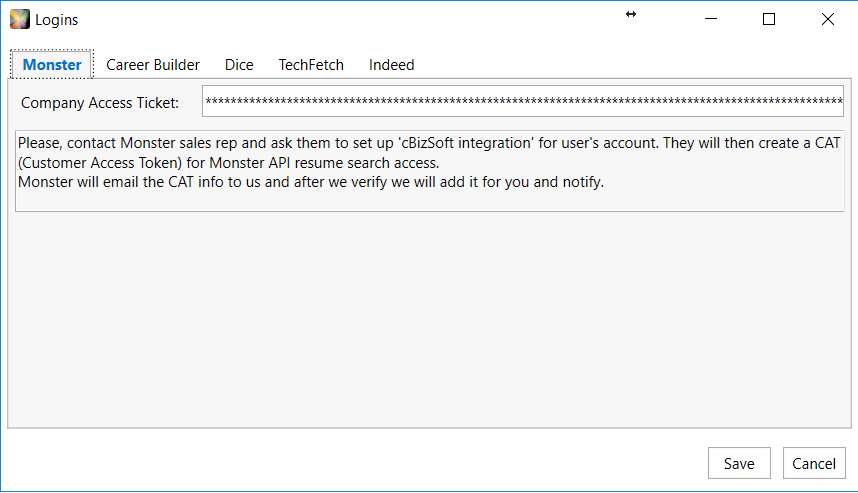
Task: Close the Logins dialog window
Action: (x=827, y=19)
